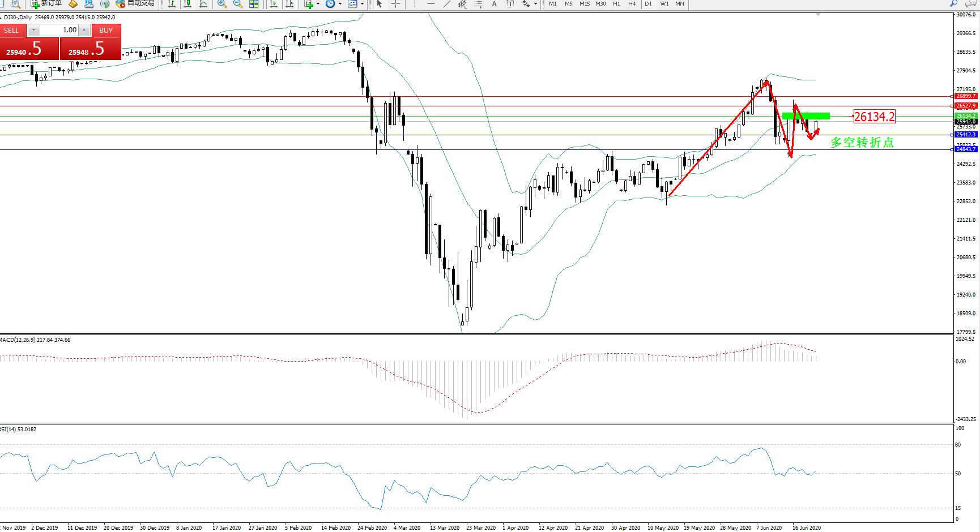
Task: Switch chart to bar chart icon
Action: coord(172,4)
